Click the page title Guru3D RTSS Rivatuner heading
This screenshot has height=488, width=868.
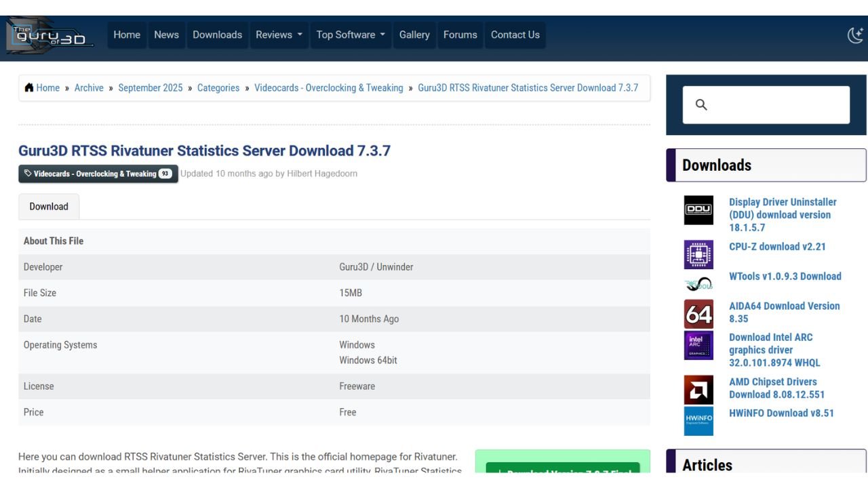click(205, 150)
